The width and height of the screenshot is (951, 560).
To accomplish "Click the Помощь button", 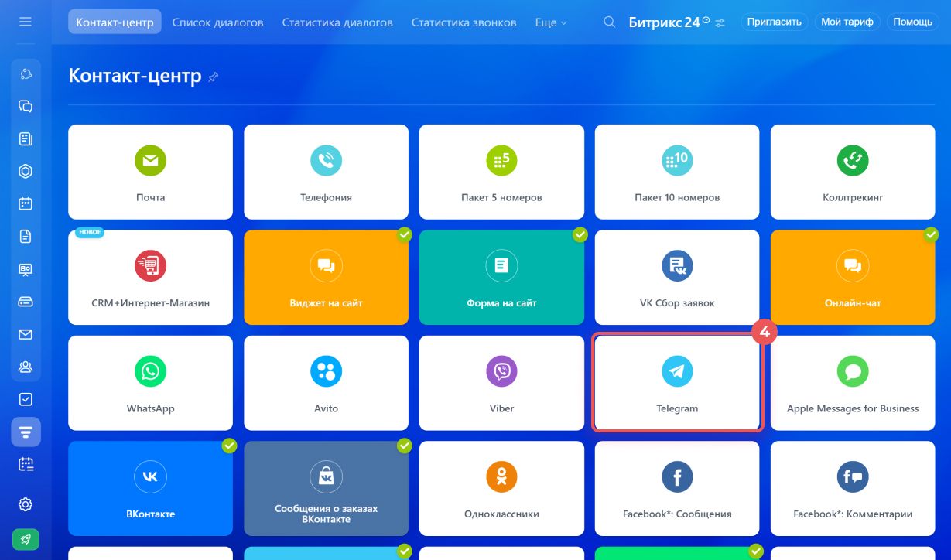I will (913, 22).
